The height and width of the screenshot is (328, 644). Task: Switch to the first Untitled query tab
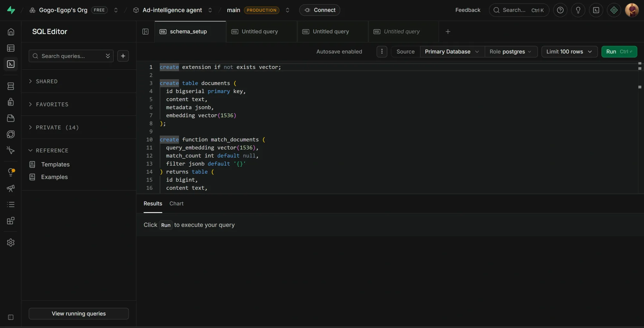(261, 32)
